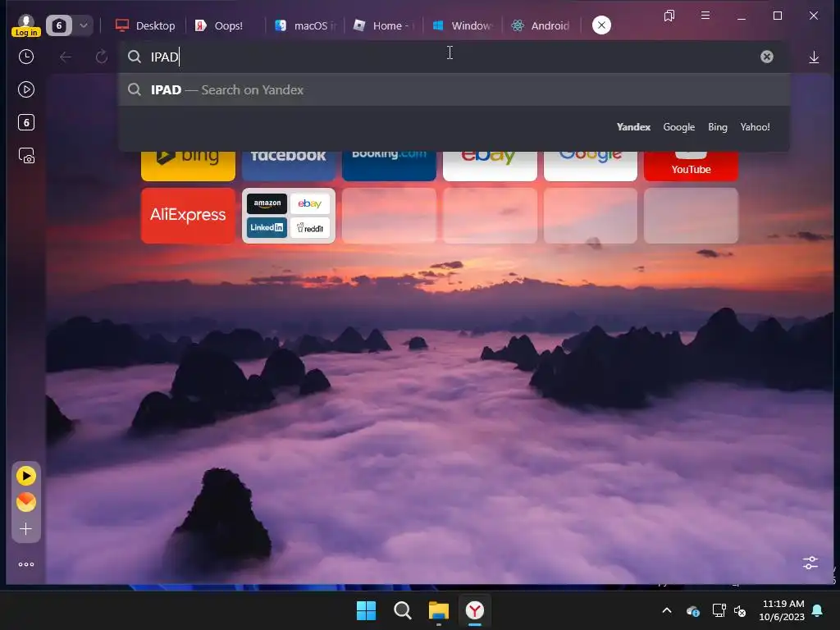The image size is (840, 630).
Task: Open LinkedIn in the folder tile
Action: [x=267, y=228]
